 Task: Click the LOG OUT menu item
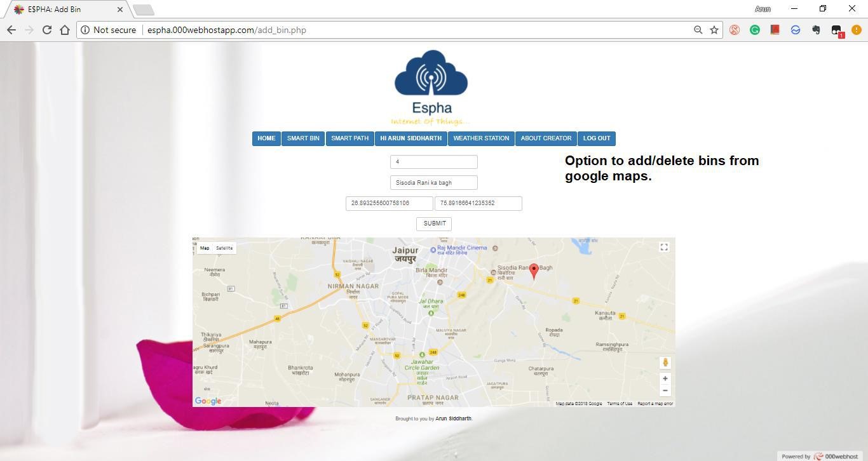tap(597, 138)
